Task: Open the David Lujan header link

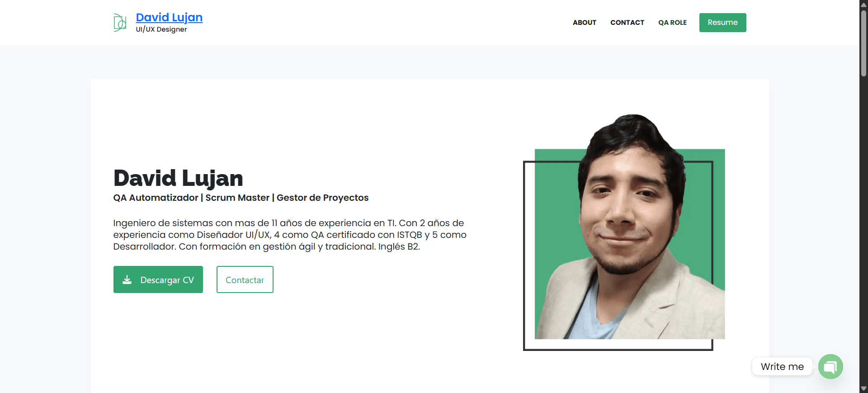Action: [169, 17]
